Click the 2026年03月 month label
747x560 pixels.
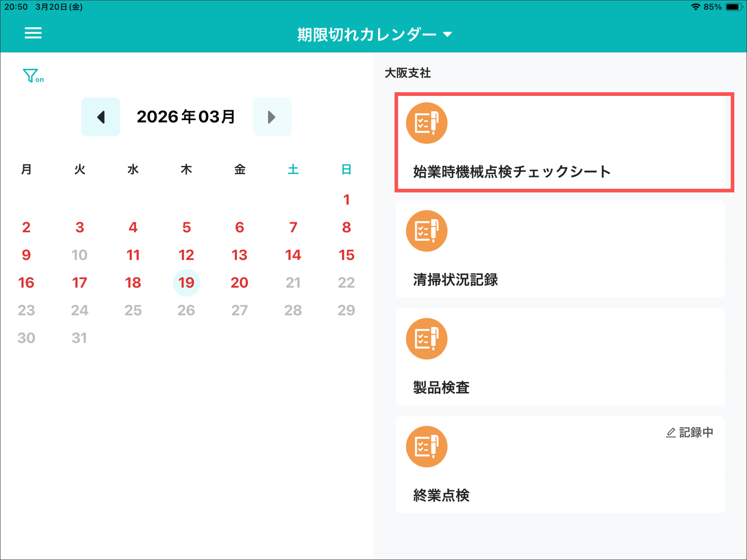coord(186,117)
